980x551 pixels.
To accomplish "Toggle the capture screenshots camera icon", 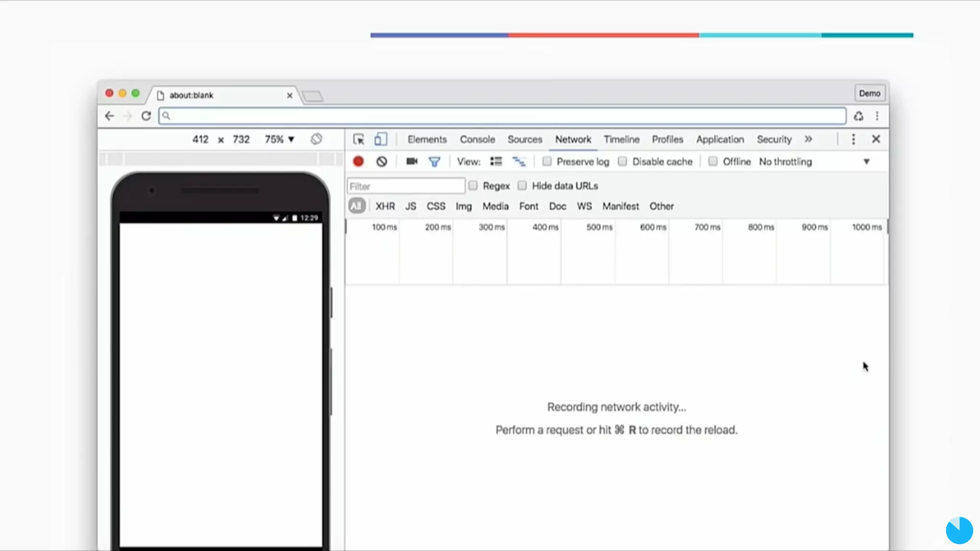I will 412,162.
